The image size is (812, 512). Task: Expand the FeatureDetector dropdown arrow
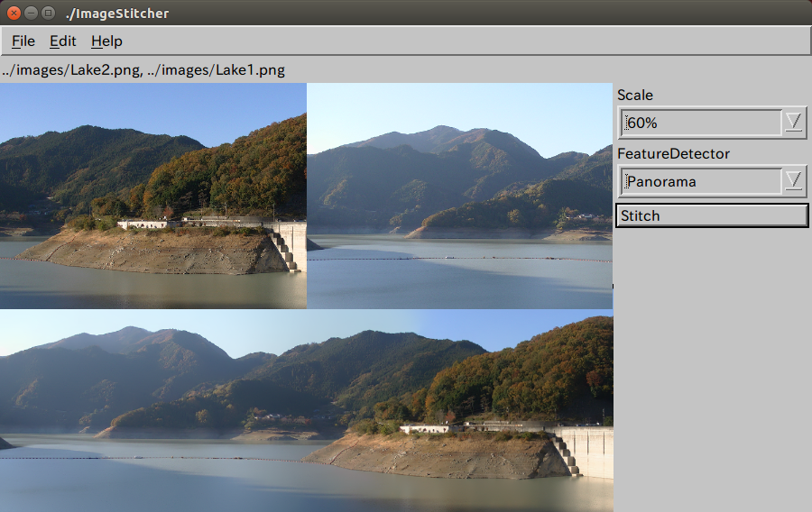coord(793,181)
